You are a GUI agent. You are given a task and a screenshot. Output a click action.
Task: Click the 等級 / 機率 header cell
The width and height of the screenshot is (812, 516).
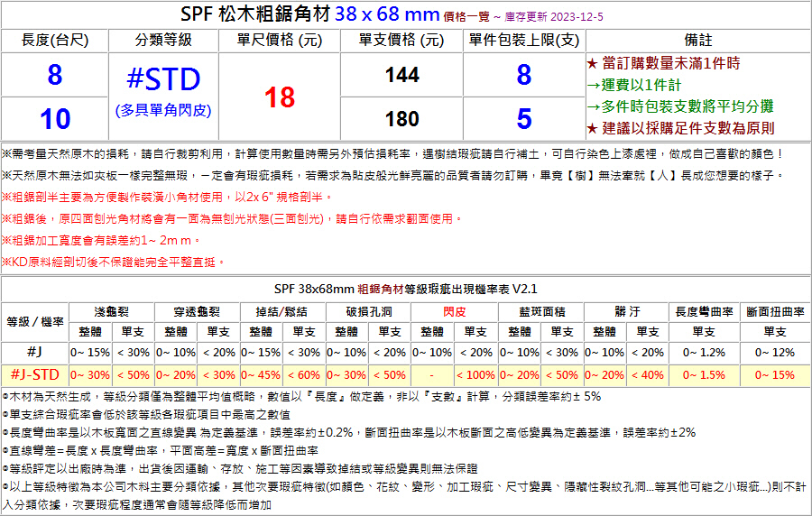(34, 321)
